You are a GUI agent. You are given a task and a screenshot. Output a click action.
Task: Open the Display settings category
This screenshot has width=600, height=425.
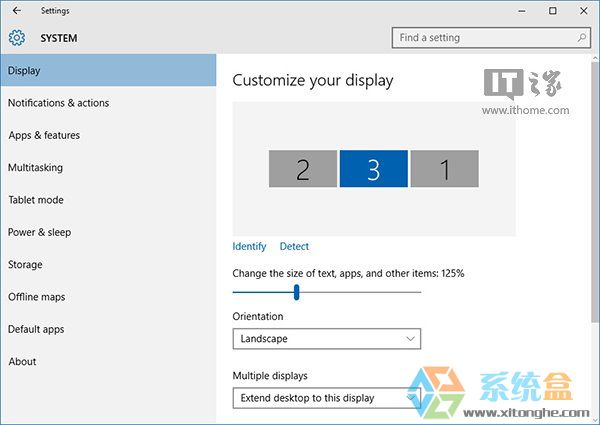(108, 71)
